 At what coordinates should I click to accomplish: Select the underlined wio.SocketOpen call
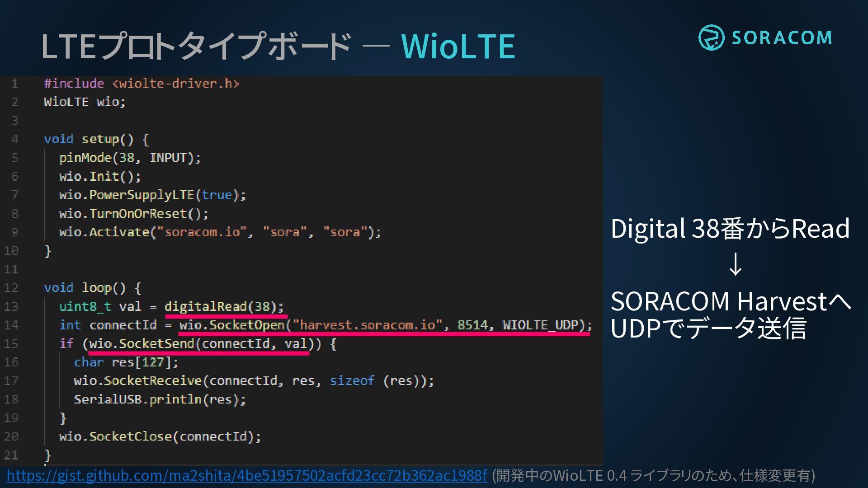coord(386,325)
